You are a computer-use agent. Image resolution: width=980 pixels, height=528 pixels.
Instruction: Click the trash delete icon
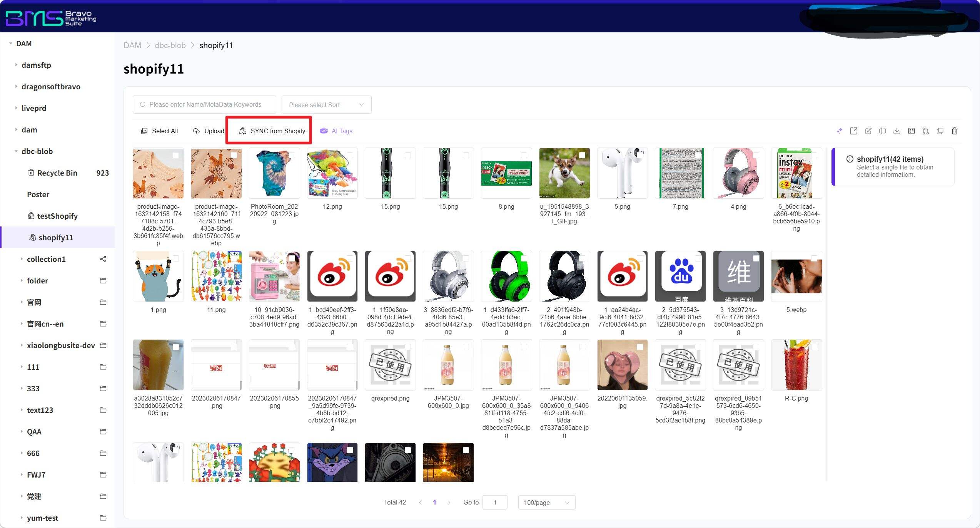954,131
